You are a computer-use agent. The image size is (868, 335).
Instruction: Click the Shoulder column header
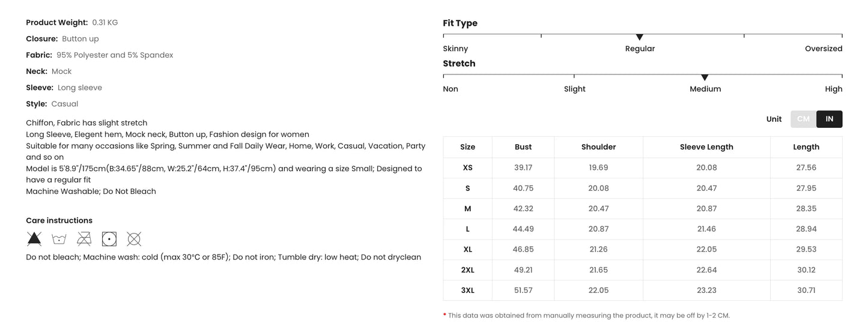click(x=598, y=147)
